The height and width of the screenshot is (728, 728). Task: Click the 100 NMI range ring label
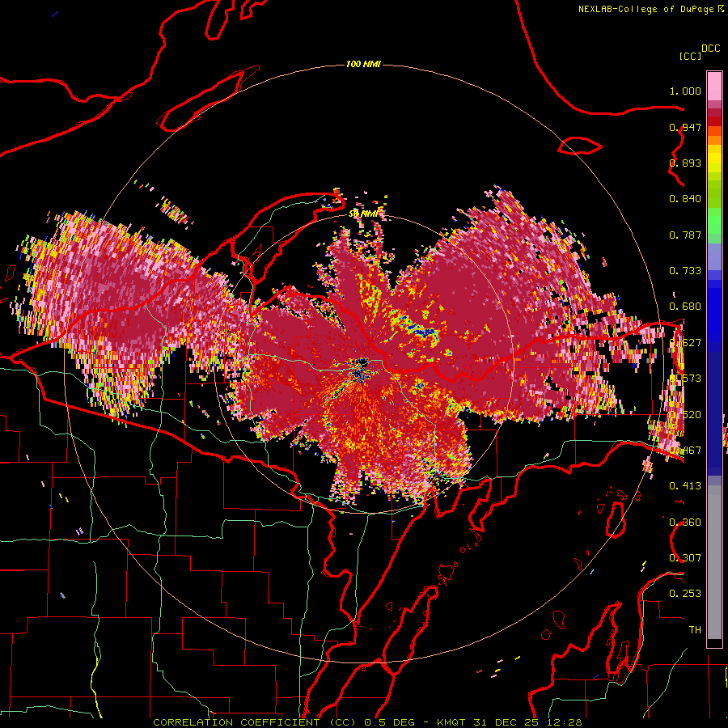coord(363,64)
